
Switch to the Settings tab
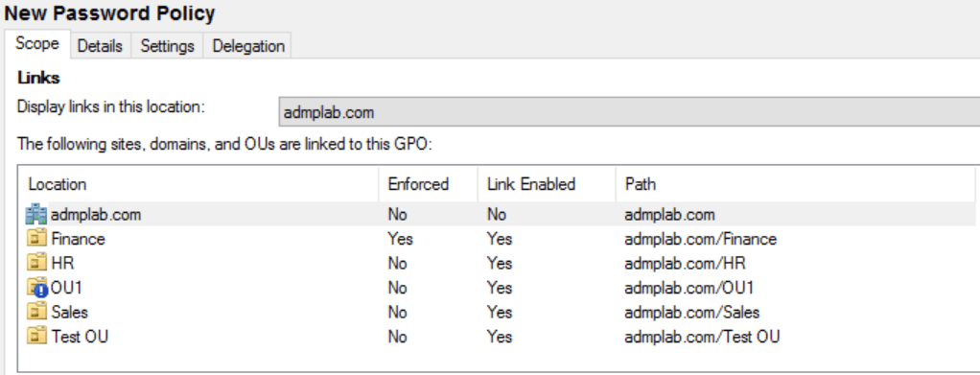(168, 46)
